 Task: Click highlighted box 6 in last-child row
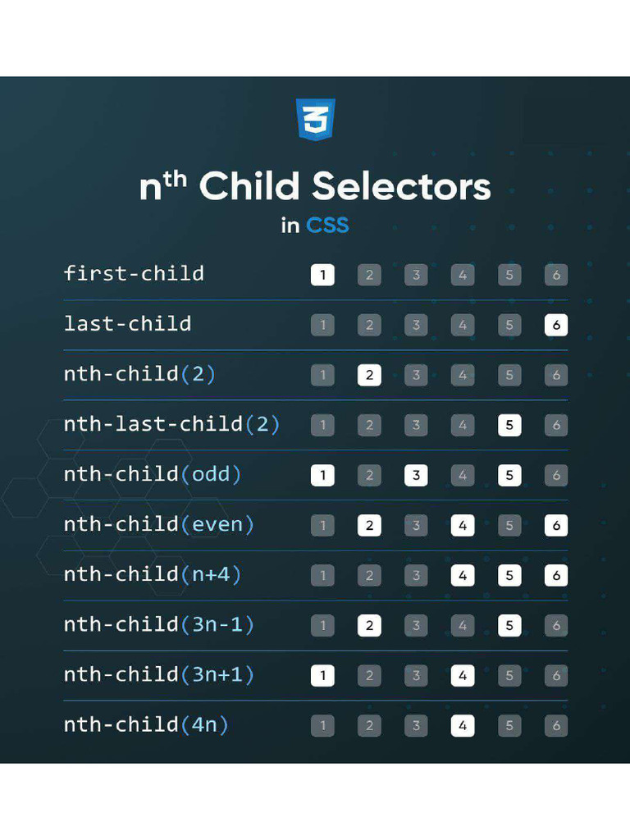click(556, 325)
